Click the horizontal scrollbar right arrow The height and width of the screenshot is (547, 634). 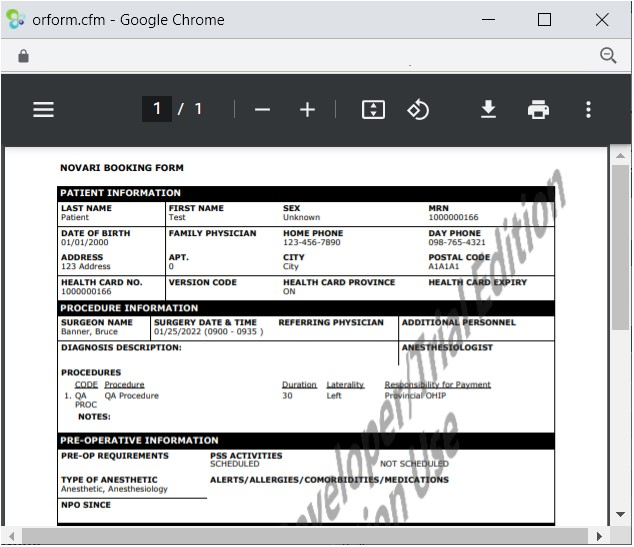coord(599,536)
